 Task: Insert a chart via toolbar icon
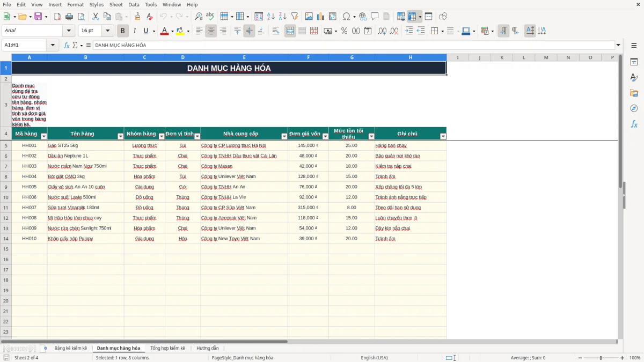pos(321,17)
